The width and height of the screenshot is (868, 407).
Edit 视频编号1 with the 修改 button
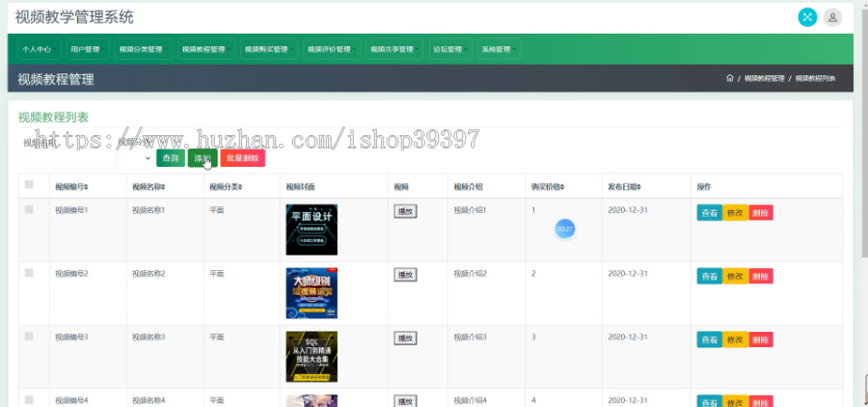[x=735, y=212]
